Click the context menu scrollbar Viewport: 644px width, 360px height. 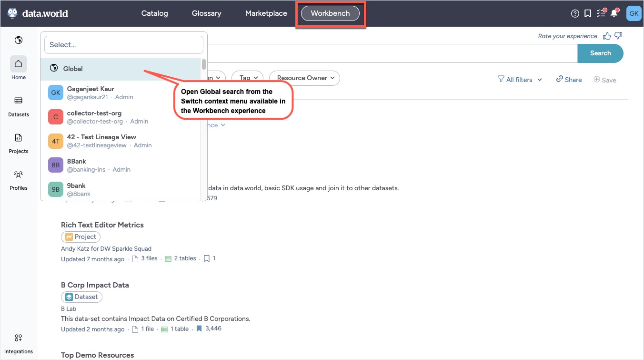(204, 64)
